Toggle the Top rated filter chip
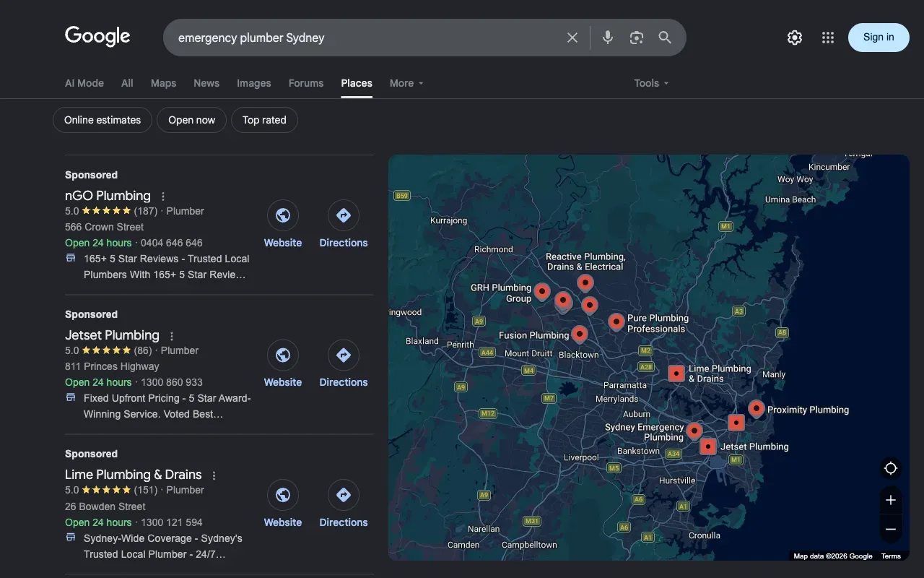The image size is (924, 578). tap(264, 120)
